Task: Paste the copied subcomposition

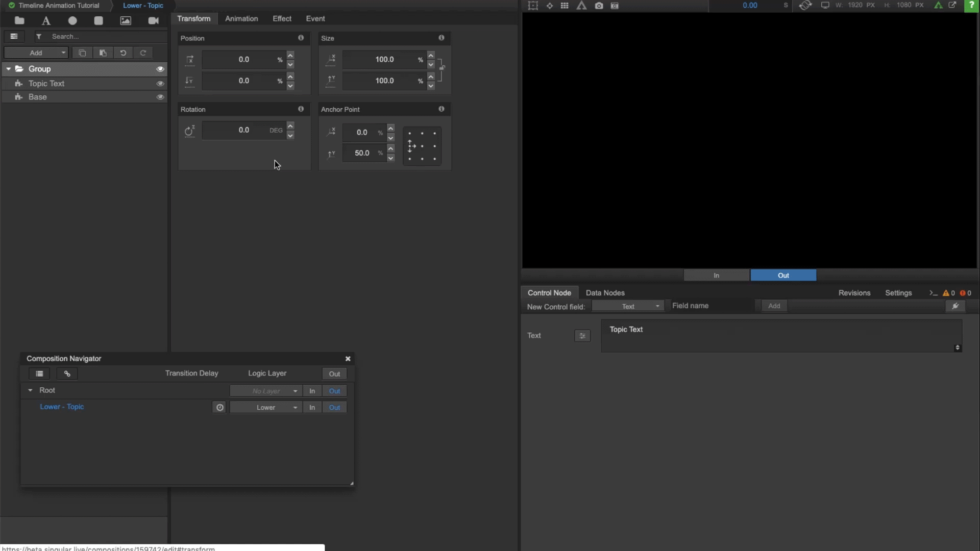Action: 103,53
